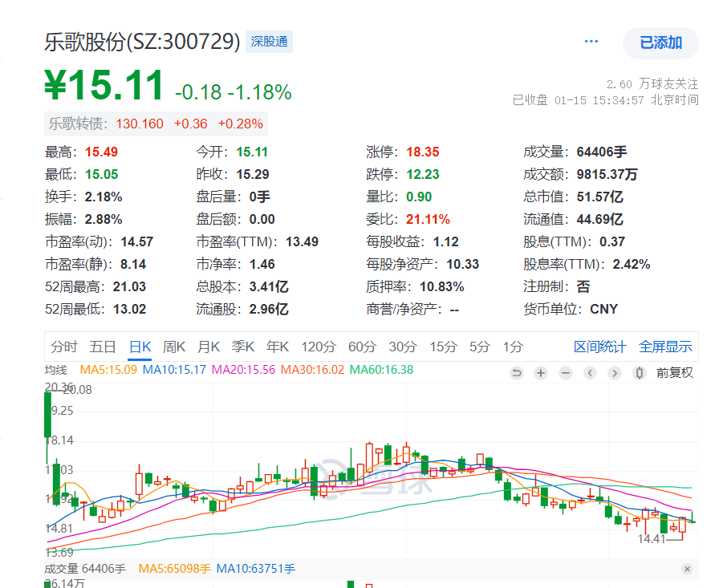
Task: Move chart left with the left arrow icon
Action: [591, 373]
